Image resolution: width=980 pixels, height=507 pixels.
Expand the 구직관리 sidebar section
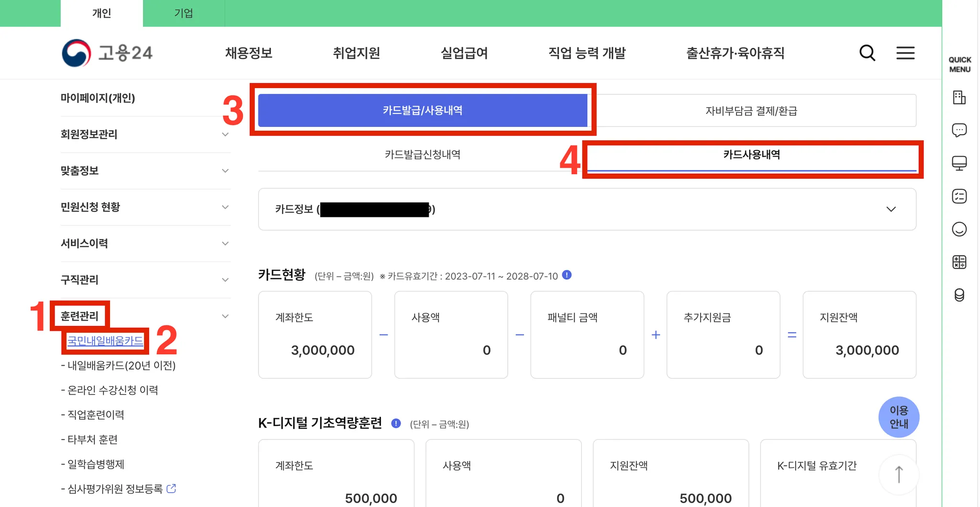pyautogui.click(x=225, y=280)
